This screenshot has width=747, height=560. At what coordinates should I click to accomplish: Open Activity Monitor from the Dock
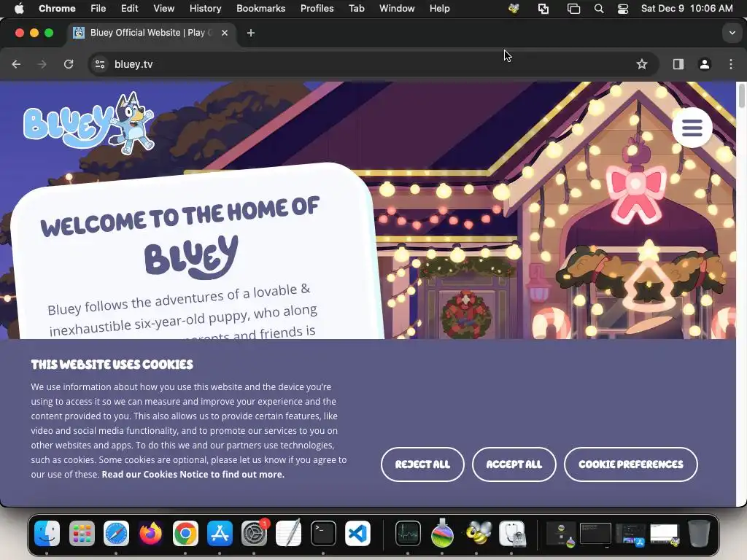[x=408, y=533]
